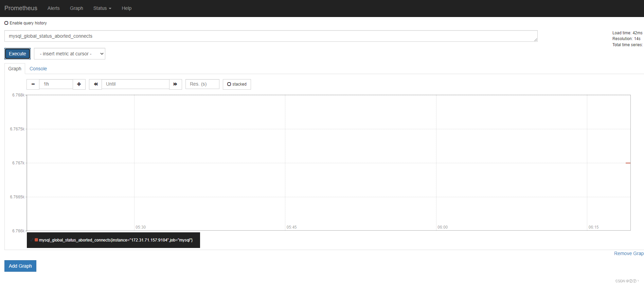
Task: Increase the graph time range with plus
Action: coord(79,84)
